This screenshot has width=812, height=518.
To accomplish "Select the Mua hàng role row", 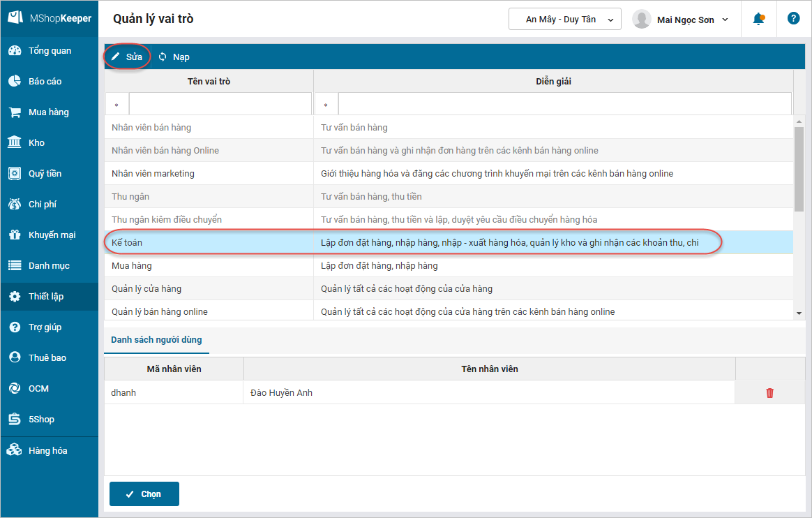I will (449, 266).
